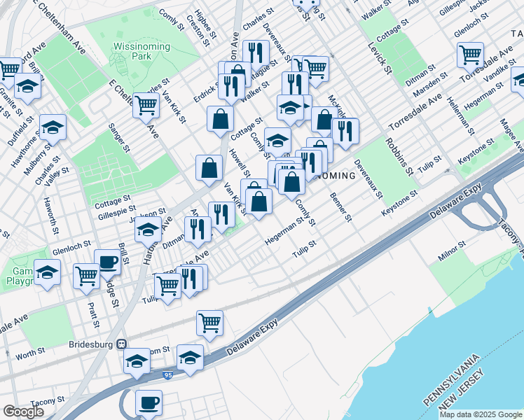Image resolution: width=524 pixels, height=420 pixels.
Task: Click the Haworth St label
Action: 51,216
